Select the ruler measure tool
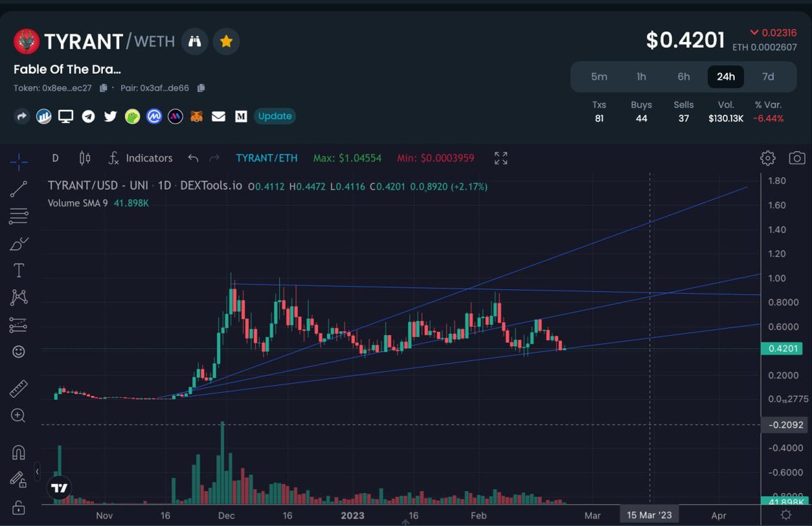 (19, 389)
